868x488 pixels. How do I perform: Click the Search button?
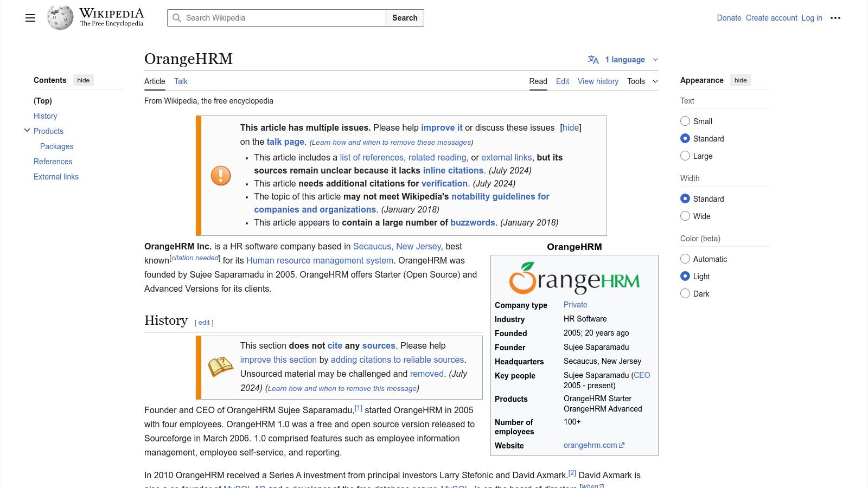[x=405, y=18]
